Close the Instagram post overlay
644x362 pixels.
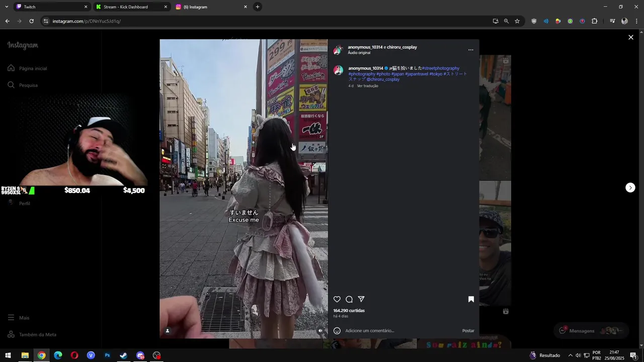click(630, 37)
